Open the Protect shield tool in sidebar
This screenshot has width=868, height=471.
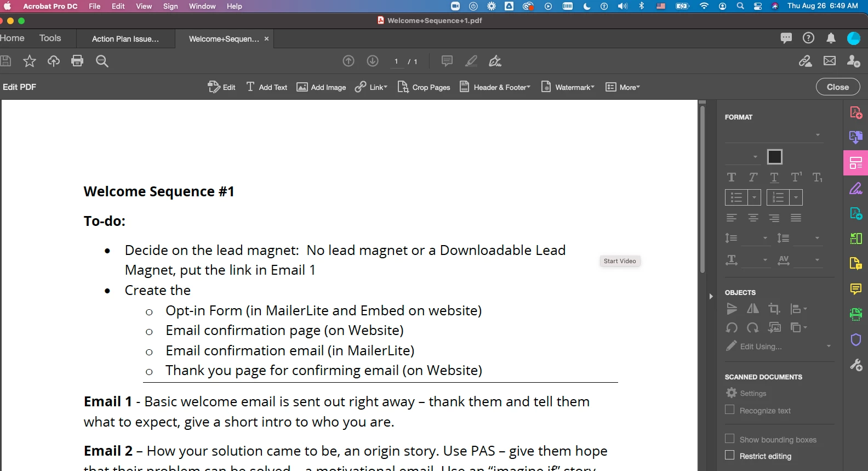pos(856,339)
